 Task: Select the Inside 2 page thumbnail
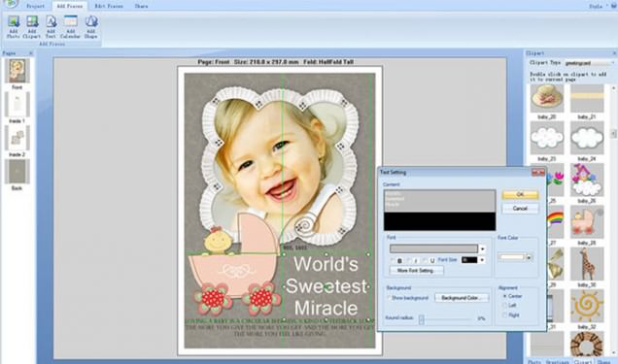[17, 138]
